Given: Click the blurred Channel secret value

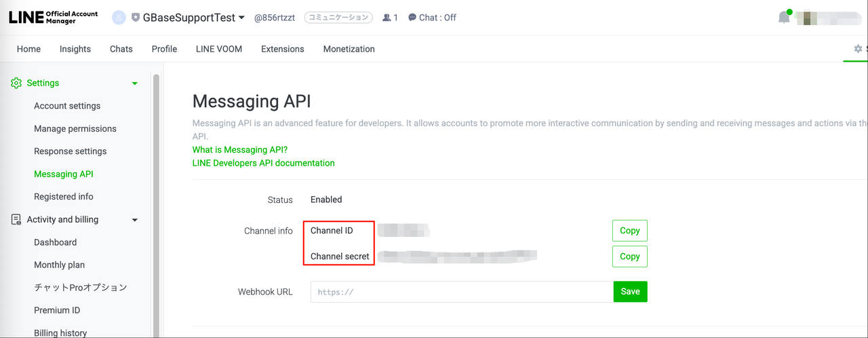Looking at the screenshot, I should coord(458,257).
